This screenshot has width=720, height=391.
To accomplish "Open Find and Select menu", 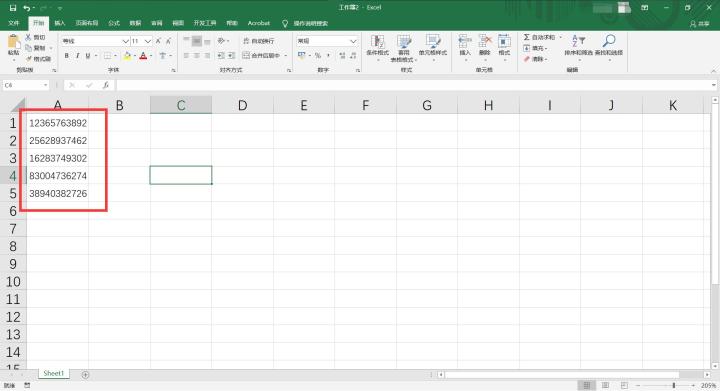I will coord(609,47).
